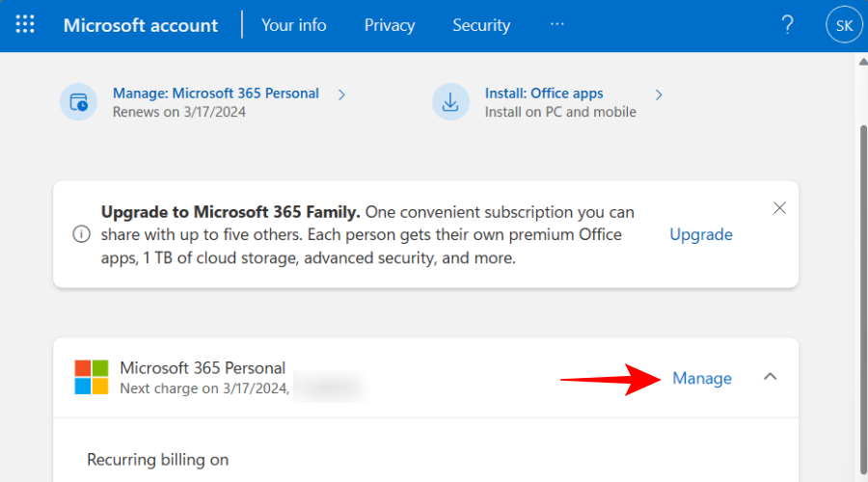Open the more options ellipsis in header
868x482 pixels.
tap(556, 24)
